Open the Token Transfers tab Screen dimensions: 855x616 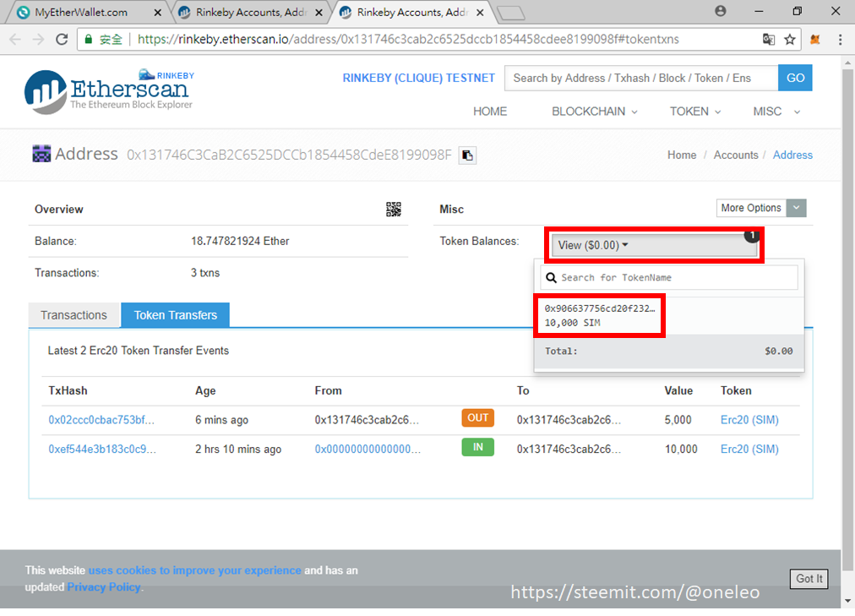pyautogui.click(x=175, y=315)
